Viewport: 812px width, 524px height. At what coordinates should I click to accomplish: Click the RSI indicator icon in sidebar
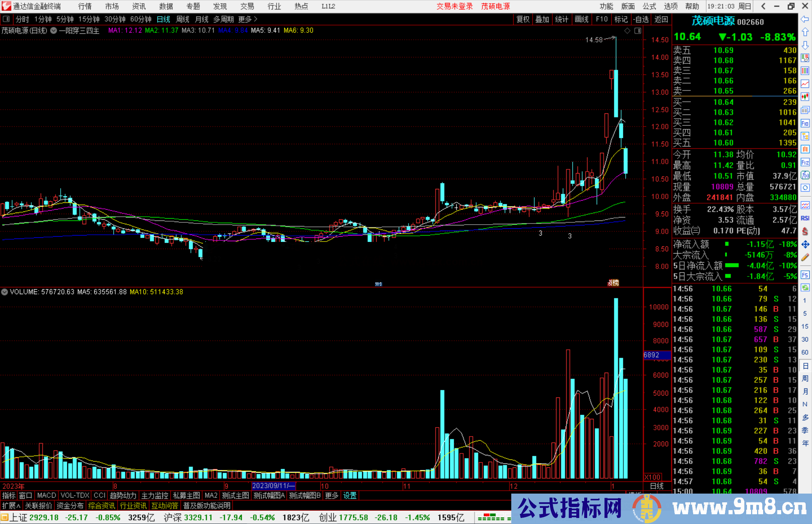pyautogui.click(x=805, y=218)
